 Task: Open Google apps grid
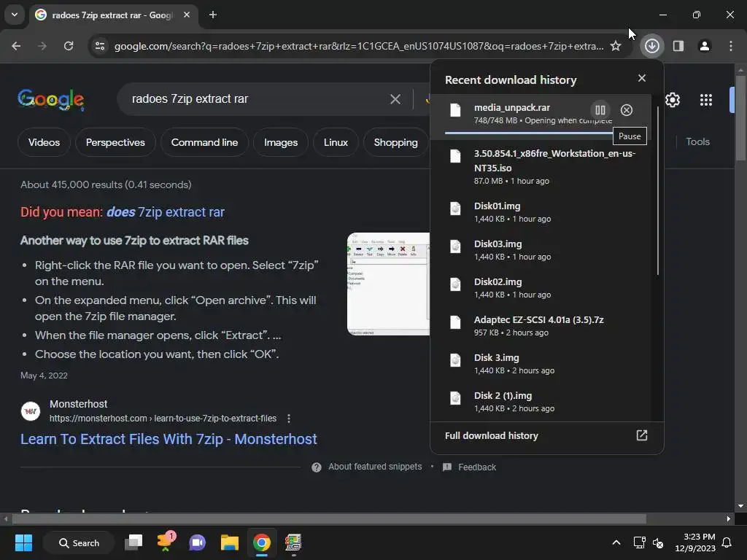pos(706,100)
